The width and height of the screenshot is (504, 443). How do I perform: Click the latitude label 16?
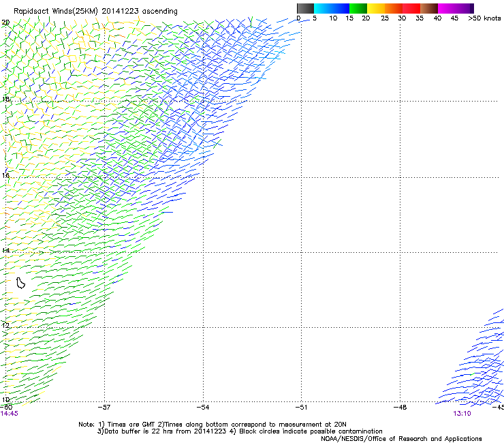click(5, 175)
